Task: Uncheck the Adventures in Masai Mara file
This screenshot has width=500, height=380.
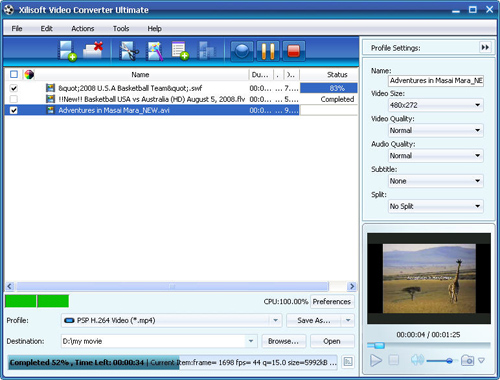Action: click(14, 110)
